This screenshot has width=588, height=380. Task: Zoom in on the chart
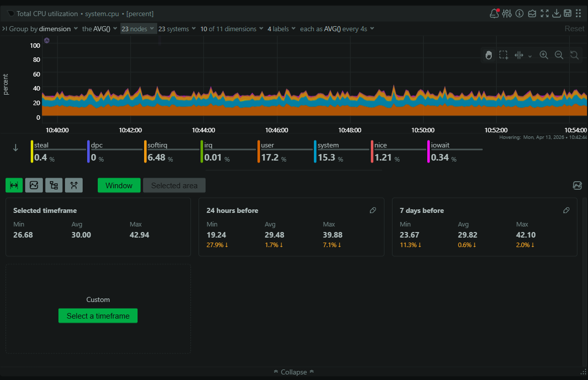[544, 55]
